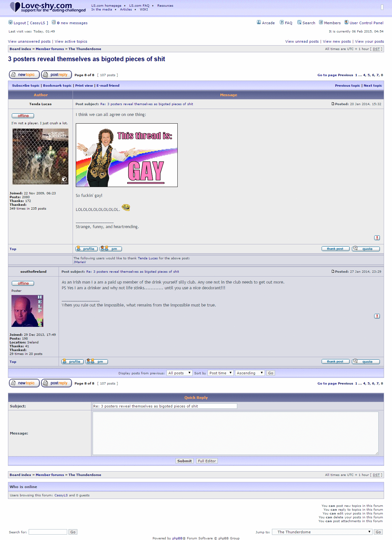Send pm to Tenda Lucas
392x540 pixels.
tap(111, 249)
